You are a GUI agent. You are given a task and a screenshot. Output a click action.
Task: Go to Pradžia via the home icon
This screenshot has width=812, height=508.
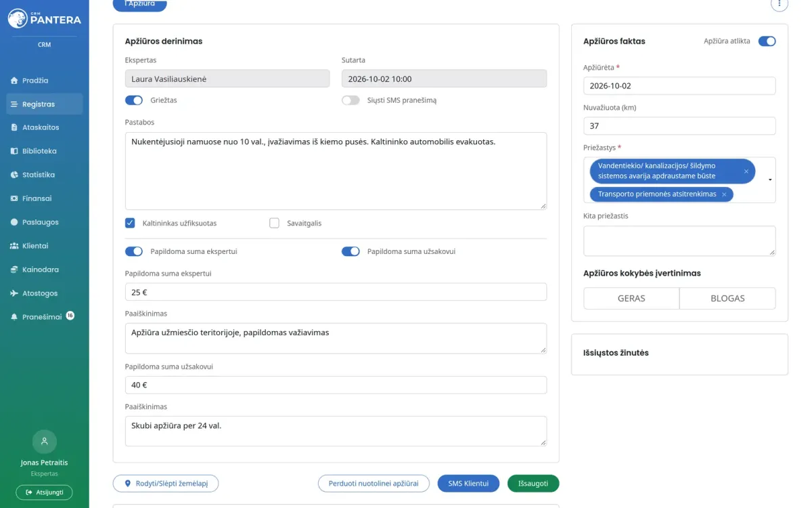[x=14, y=81]
